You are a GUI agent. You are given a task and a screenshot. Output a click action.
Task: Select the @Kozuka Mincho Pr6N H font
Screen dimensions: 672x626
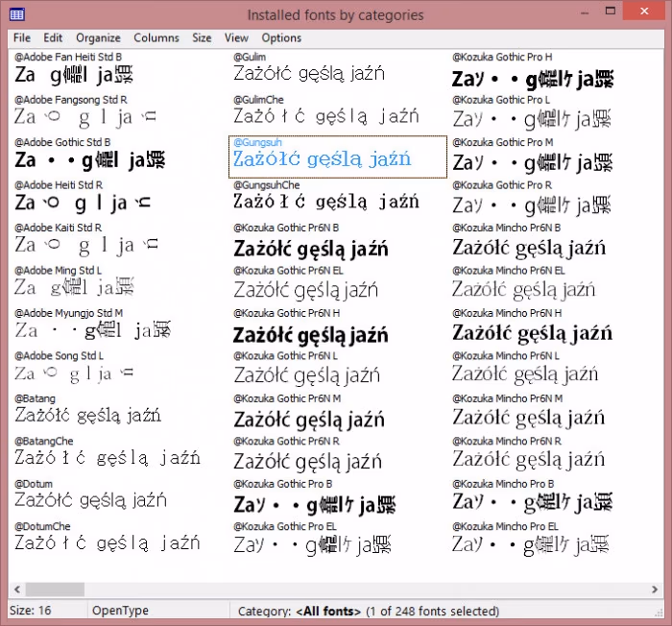556,326
